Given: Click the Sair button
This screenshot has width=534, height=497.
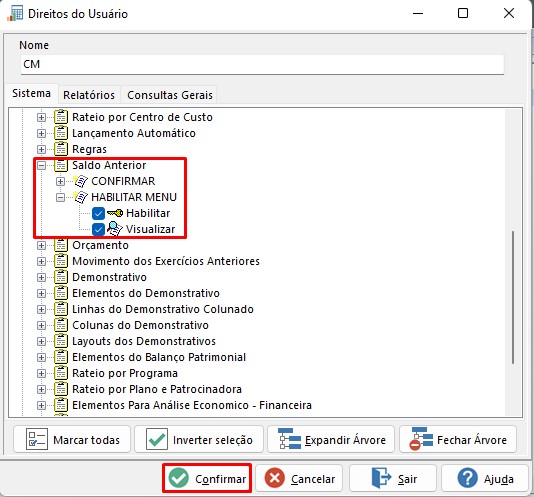Looking at the screenshot, I should tap(393, 478).
